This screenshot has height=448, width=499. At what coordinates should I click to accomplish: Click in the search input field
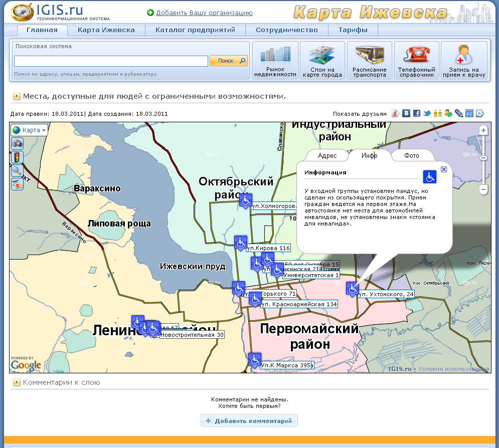(x=111, y=61)
